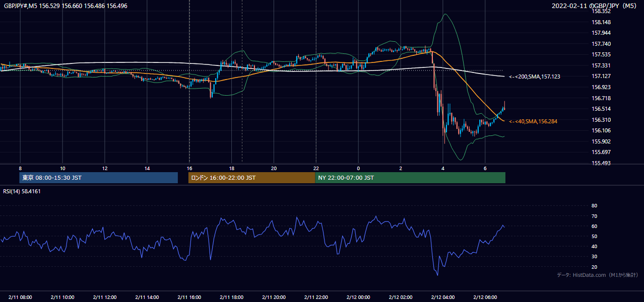Click the RSI(14) 58.4161 indicator label
Image resolution: width=644 pixels, height=302 pixels.
22,191
